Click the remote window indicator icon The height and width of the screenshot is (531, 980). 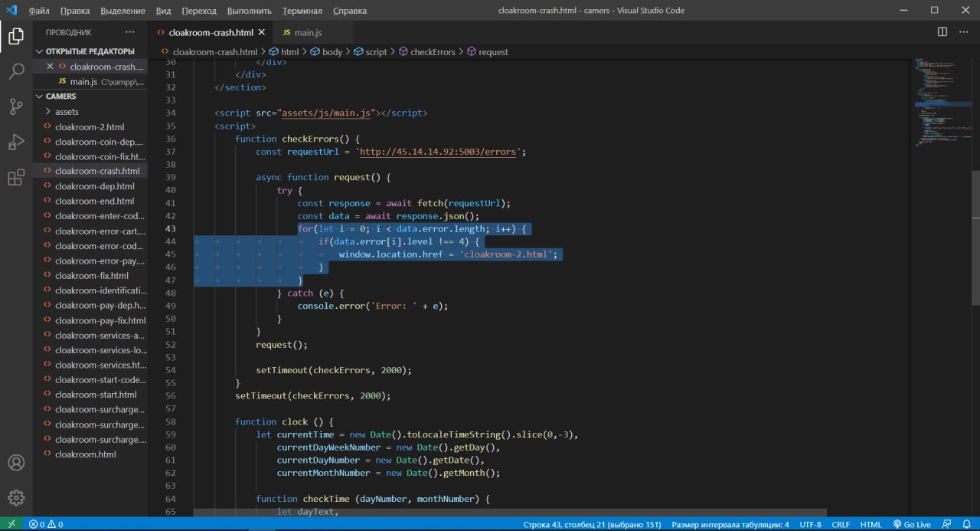11,524
